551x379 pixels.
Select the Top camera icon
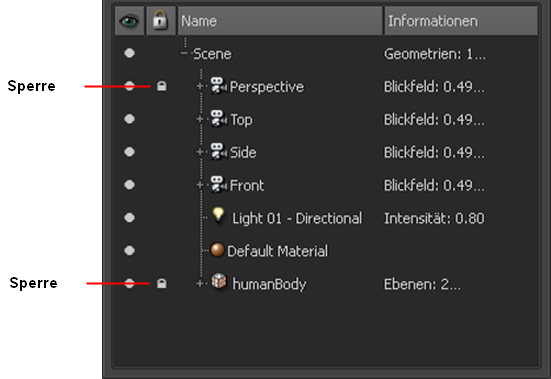(218, 119)
